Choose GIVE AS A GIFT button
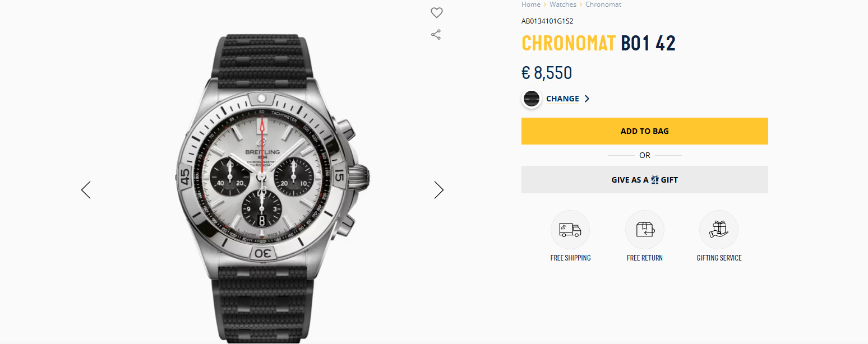Image resolution: width=868 pixels, height=344 pixels. point(644,180)
